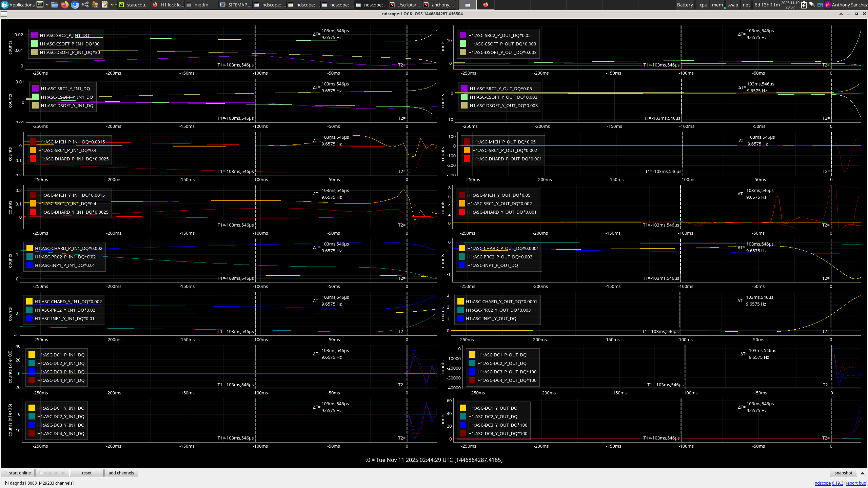The width and height of the screenshot is (868, 488).
Task: Open the file manager folder icon
Action: (55, 5)
